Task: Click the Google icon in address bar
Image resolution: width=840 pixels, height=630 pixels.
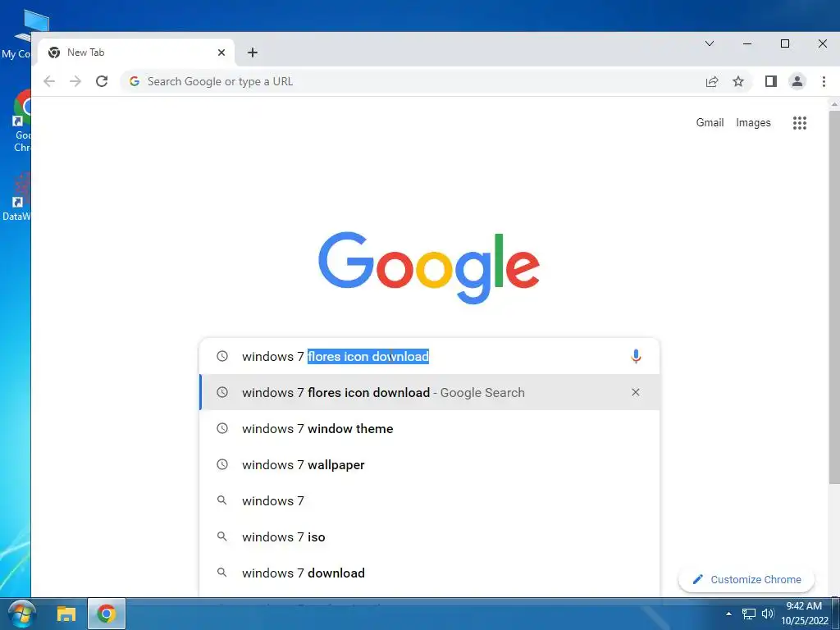Action: [x=135, y=81]
